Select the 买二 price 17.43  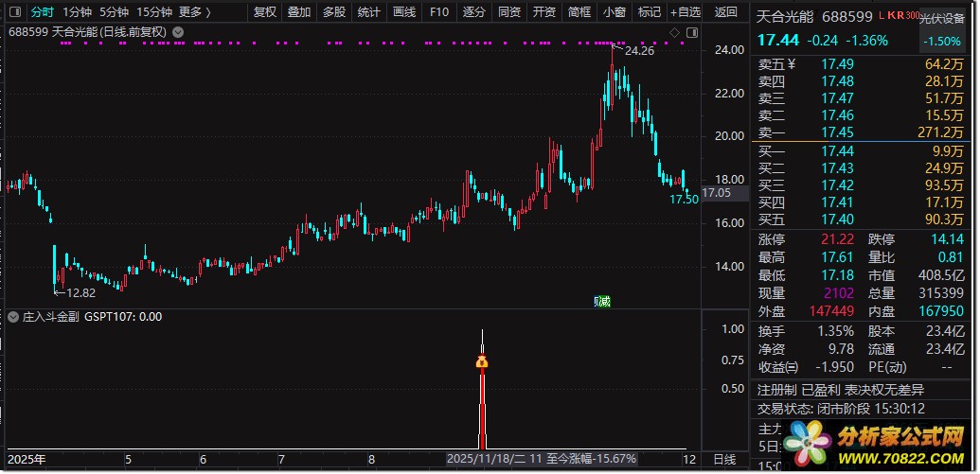click(x=838, y=168)
